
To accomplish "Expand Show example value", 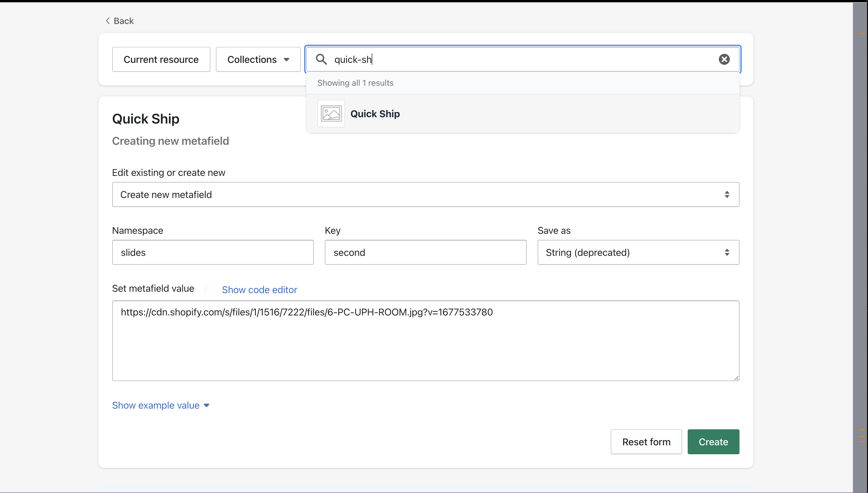I will (160, 405).
